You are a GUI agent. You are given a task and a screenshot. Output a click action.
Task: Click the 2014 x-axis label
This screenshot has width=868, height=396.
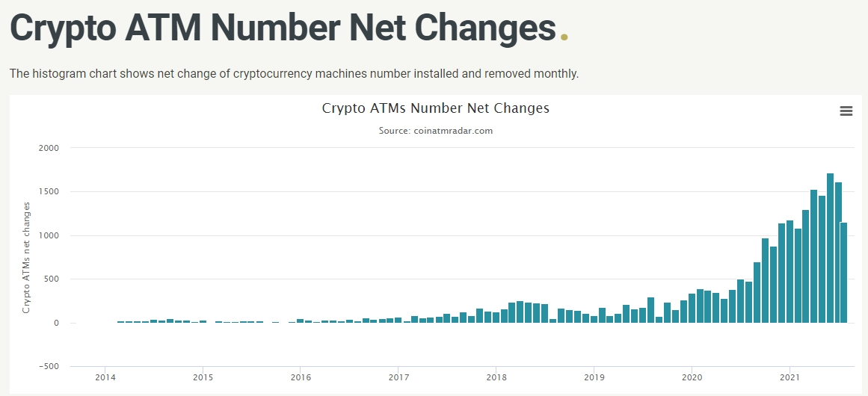[105, 378]
